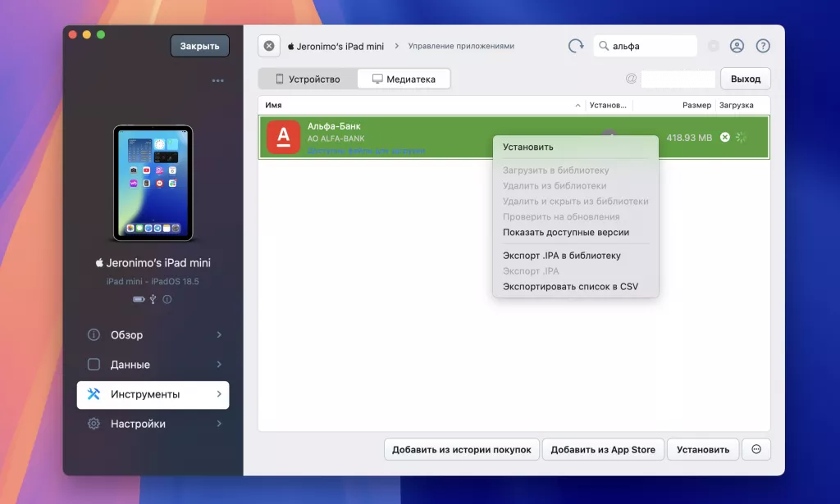Switch to the Устройство segment
Screen dimensions: 840x504
[x=308, y=79]
